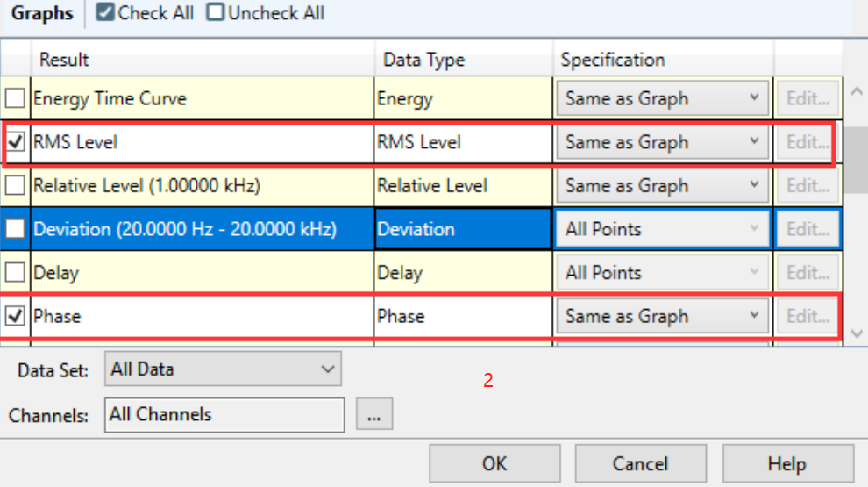The height and width of the screenshot is (487, 868).
Task: Open the Help button
Action: pos(787,463)
